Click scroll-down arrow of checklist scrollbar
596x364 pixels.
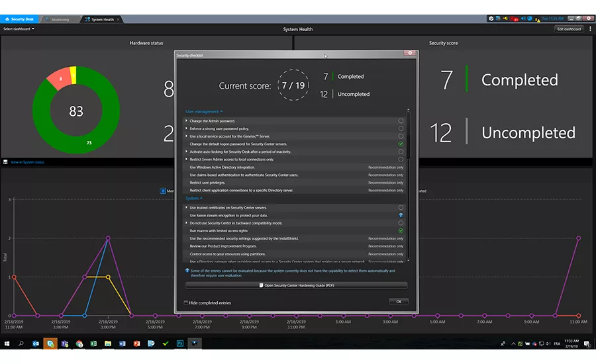pyautogui.click(x=408, y=261)
